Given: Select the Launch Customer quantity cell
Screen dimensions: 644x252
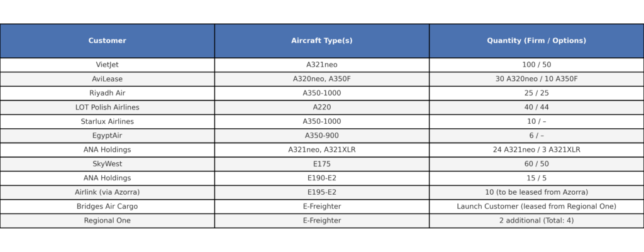Looking at the screenshot, I should [x=536, y=207].
